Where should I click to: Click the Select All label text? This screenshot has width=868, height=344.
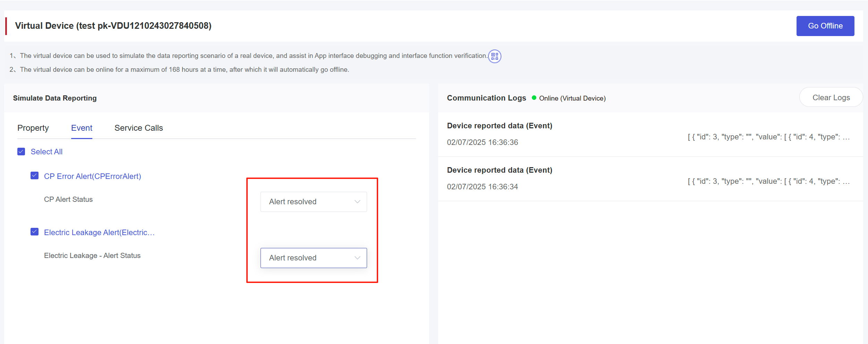pos(46,152)
